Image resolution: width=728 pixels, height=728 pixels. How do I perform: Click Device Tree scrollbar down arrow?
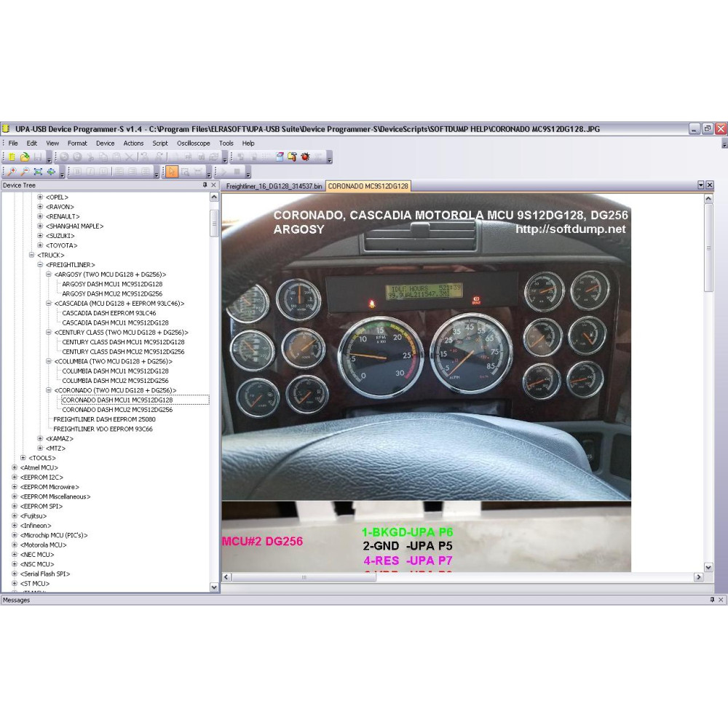click(x=214, y=587)
